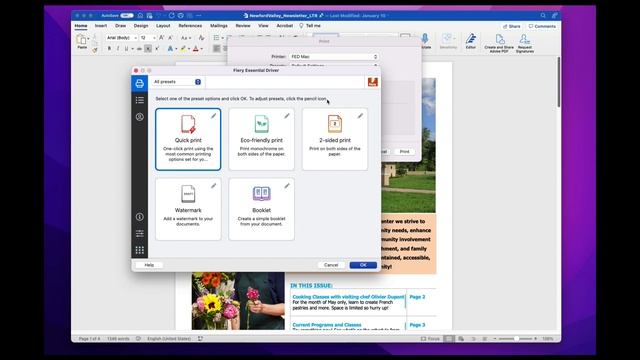This screenshot has width=640, height=360.
Task: Click Change Case Aa button
Action: click(185, 38)
